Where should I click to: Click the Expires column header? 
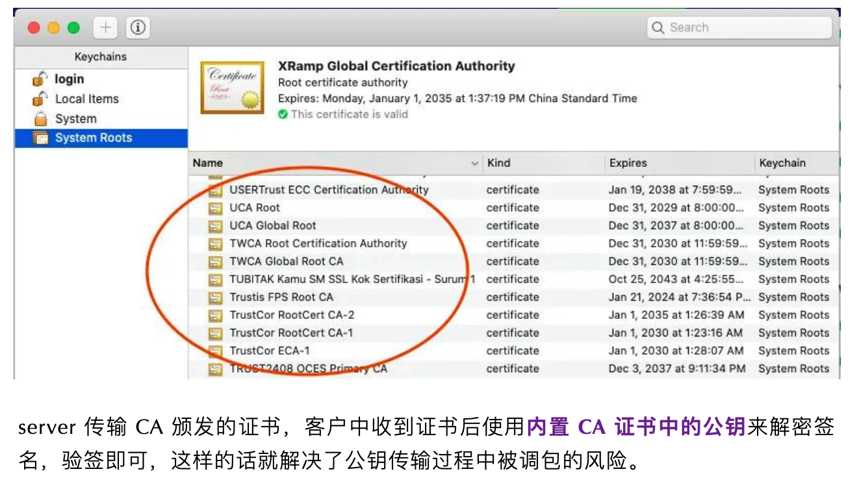tap(680, 163)
